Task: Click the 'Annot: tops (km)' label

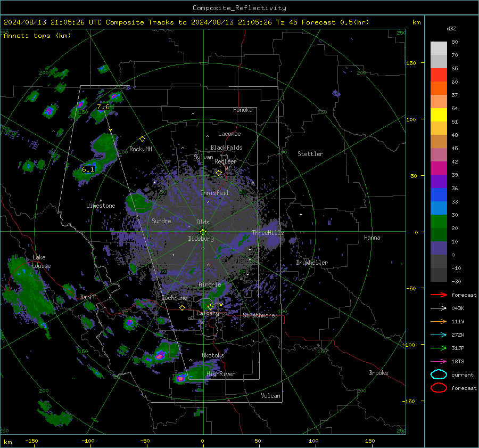Action: pos(37,36)
